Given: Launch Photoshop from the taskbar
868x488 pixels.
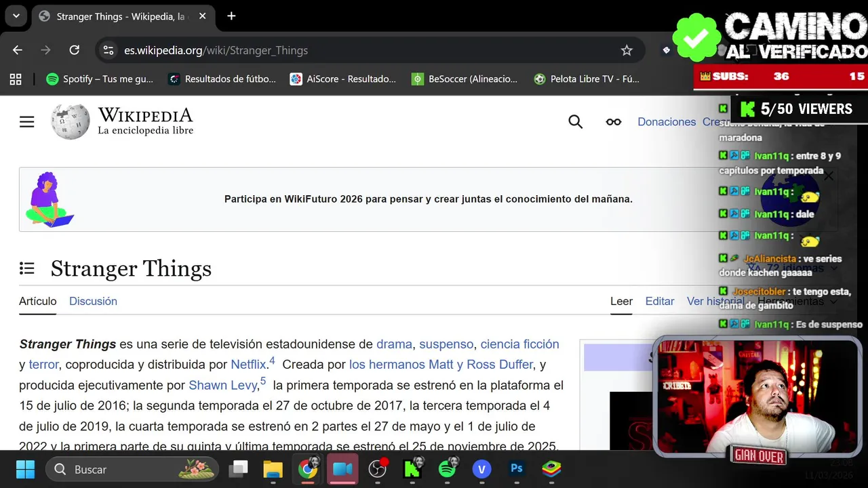Looking at the screenshot, I should pos(517,469).
